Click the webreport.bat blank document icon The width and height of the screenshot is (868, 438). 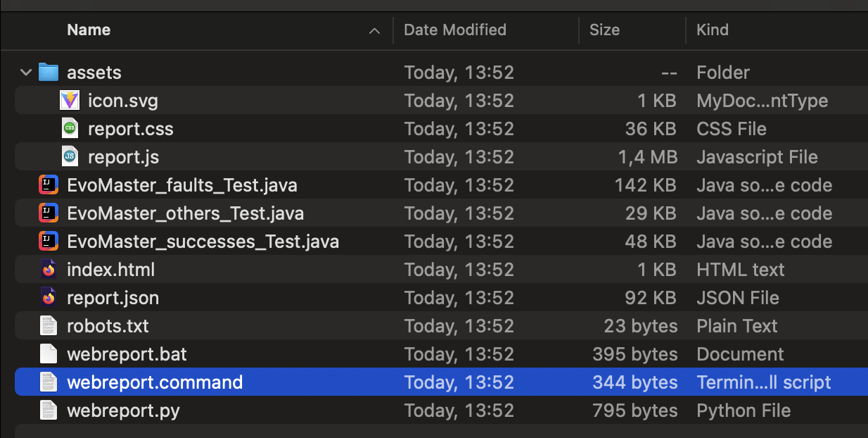click(x=48, y=354)
